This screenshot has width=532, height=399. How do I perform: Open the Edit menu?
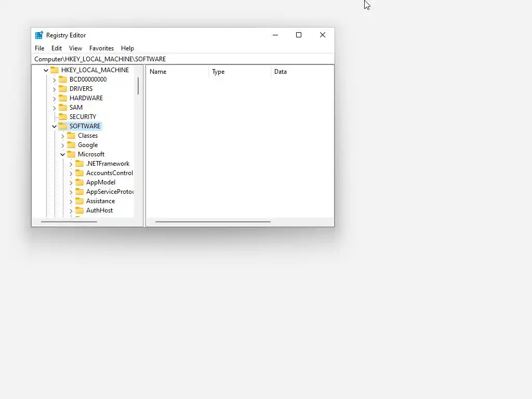coord(57,48)
